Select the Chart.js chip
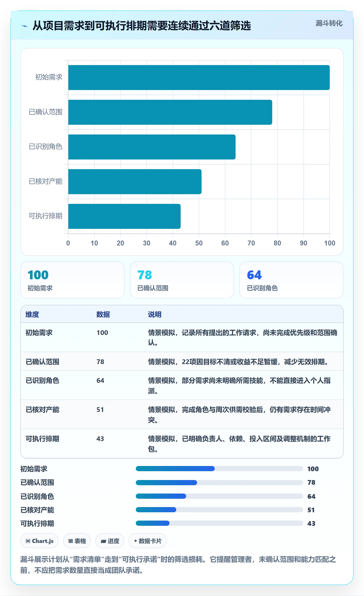This screenshot has height=596, width=364. click(40, 541)
